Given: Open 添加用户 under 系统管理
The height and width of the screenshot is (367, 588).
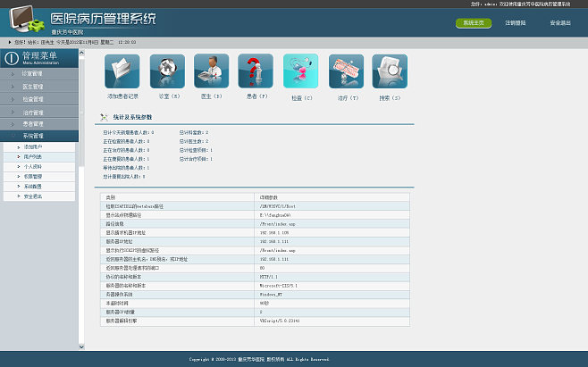Looking at the screenshot, I should tap(32, 146).
